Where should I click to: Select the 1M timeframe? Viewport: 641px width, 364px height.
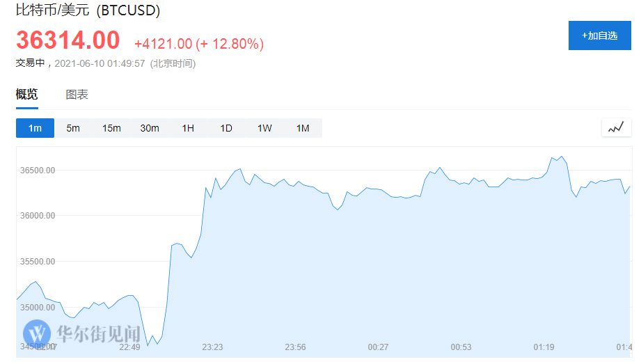click(303, 128)
